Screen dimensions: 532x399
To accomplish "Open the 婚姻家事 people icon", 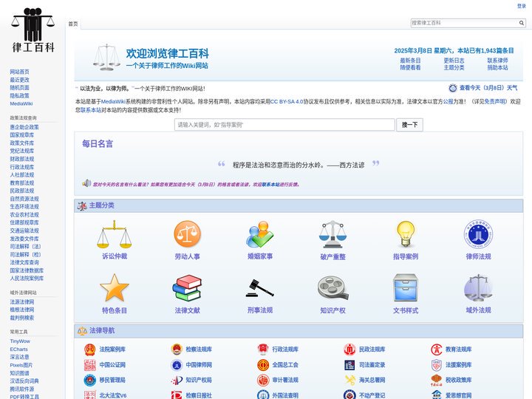I will (260, 234).
